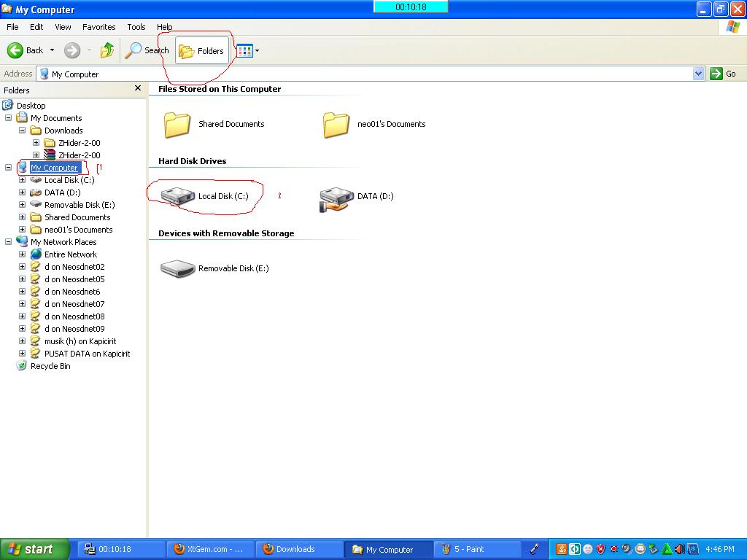Image resolution: width=747 pixels, height=560 pixels.
Task: Switch to 00:10:18 taskbar window
Action: coord(120,549)
